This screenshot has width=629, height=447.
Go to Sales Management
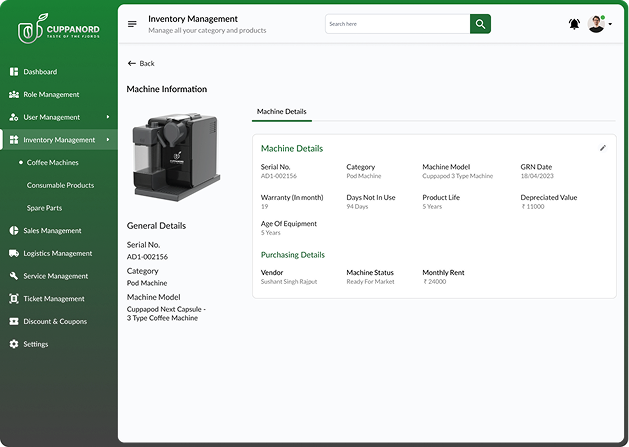point(52,231)
